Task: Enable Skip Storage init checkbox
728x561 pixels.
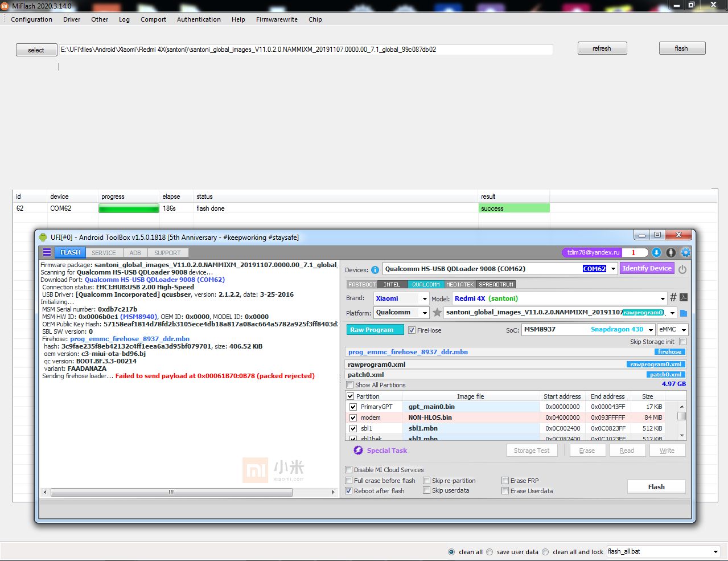Action: pos(682,342)
